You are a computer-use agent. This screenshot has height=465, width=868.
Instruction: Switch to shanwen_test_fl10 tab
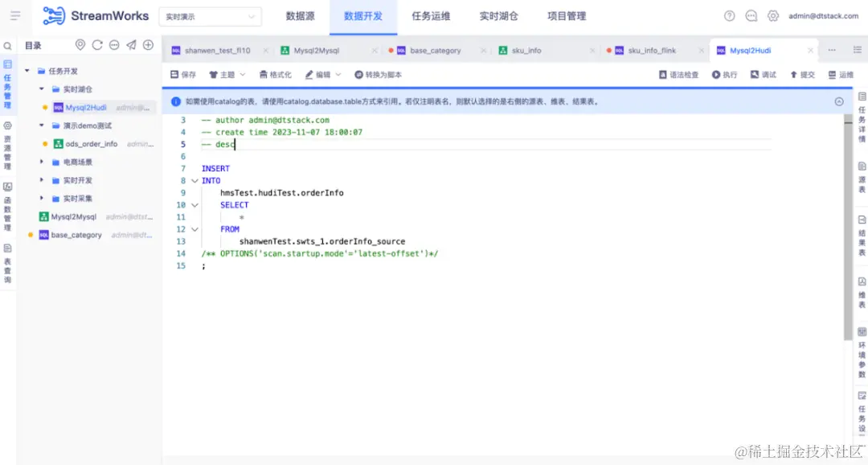pyautogui.click(x=217, y=51)
